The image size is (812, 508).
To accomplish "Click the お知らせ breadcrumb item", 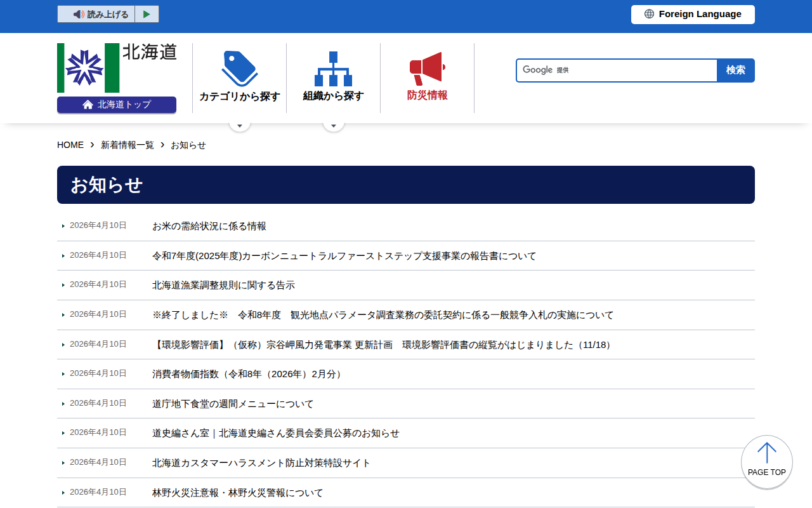I will point(188,145).
